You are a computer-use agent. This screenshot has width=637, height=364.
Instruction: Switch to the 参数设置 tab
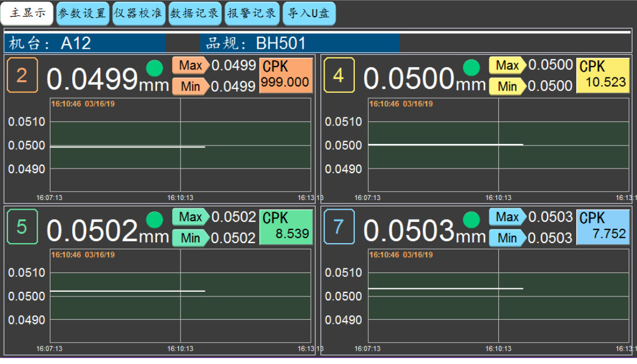pos(83,14)
